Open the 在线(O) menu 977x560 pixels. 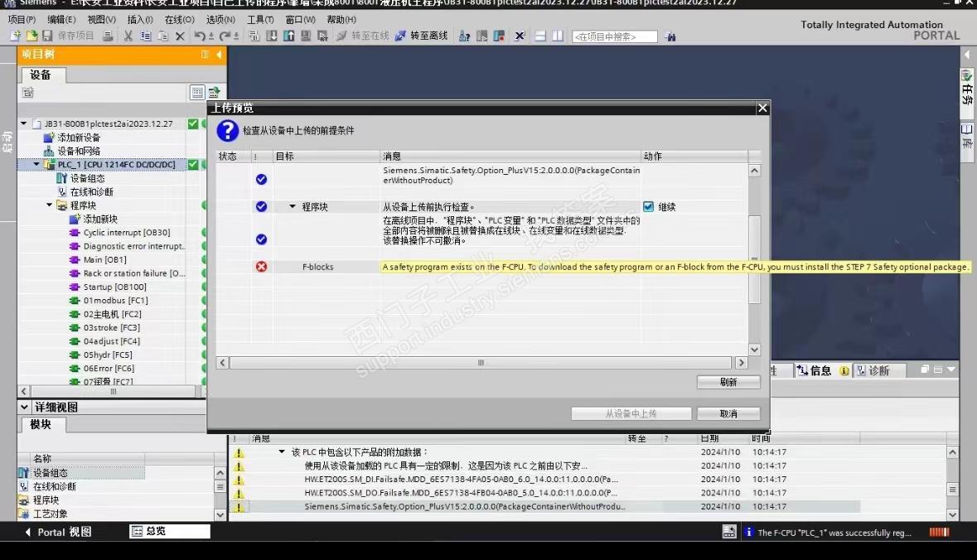tap(180, 19)
